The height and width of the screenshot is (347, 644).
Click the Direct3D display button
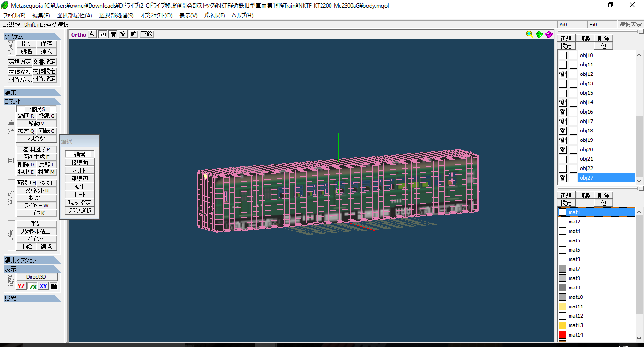(36, 277)
